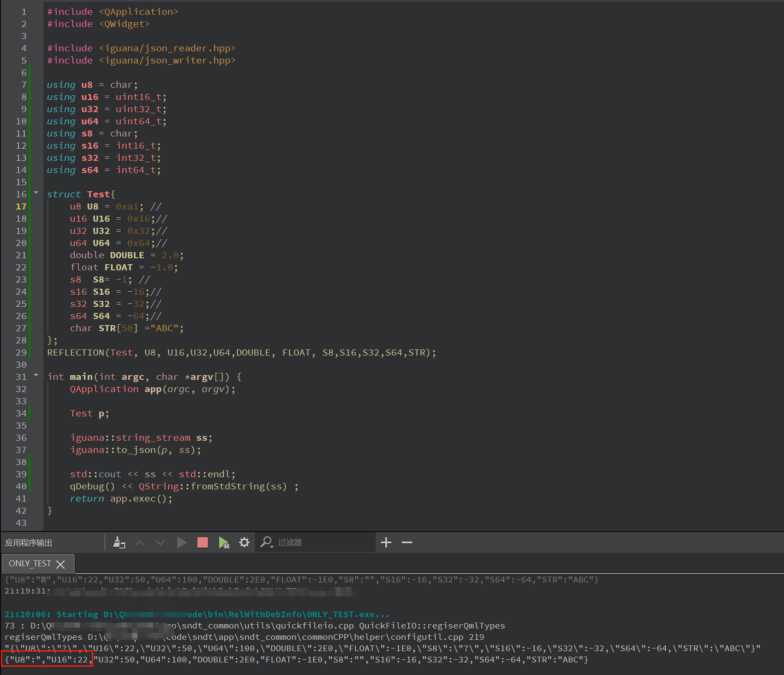
Task: Switch to the ONLY_TEST output tab
Action: 30,563
